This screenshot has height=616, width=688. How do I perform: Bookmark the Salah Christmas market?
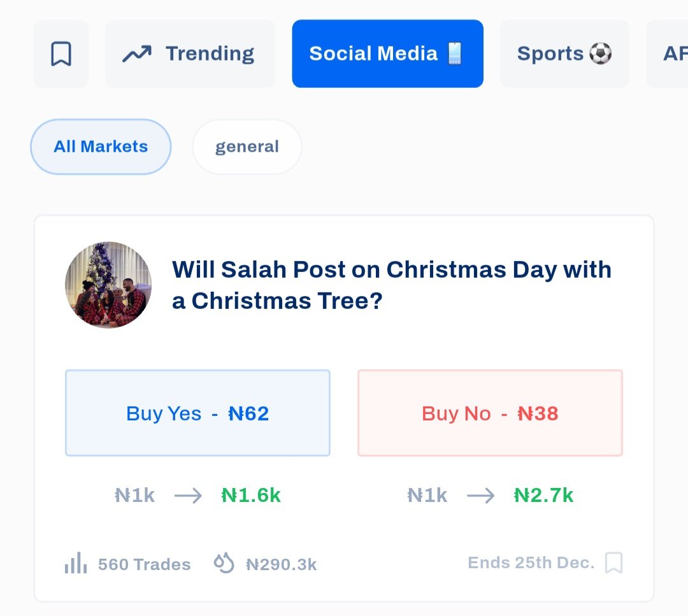(x=613, y=562)
